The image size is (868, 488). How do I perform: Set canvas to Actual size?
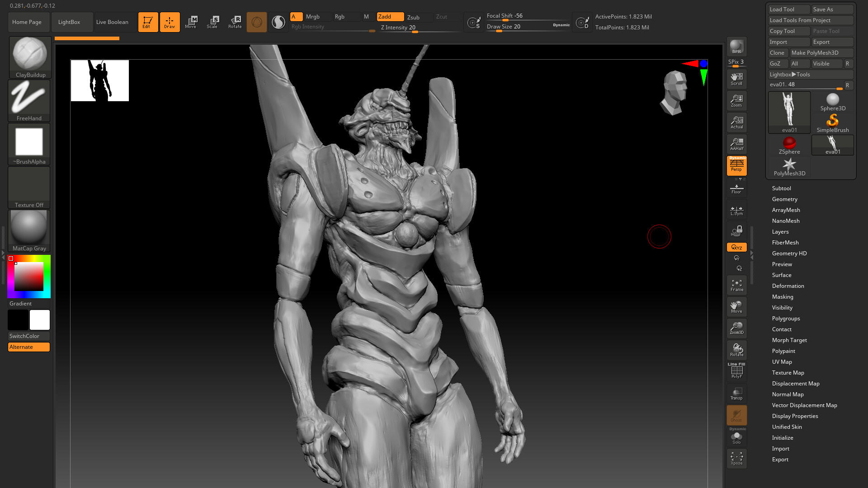pos(736,122)
